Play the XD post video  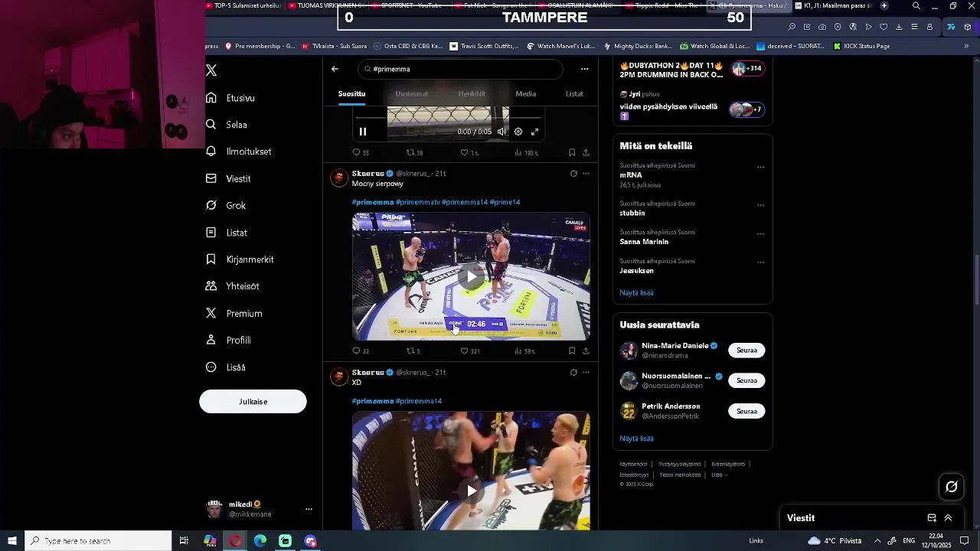pyautogui.click(x=471, y=491)
